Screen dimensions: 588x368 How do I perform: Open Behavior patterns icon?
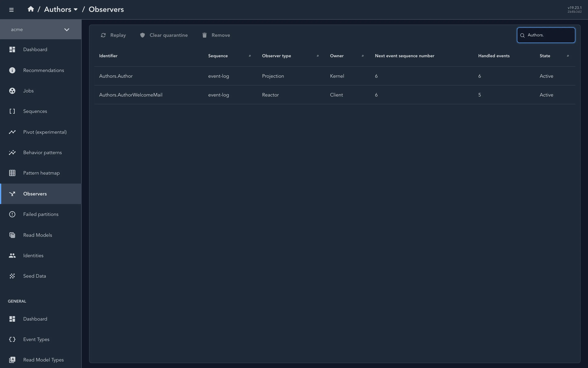tap(12, 153)
